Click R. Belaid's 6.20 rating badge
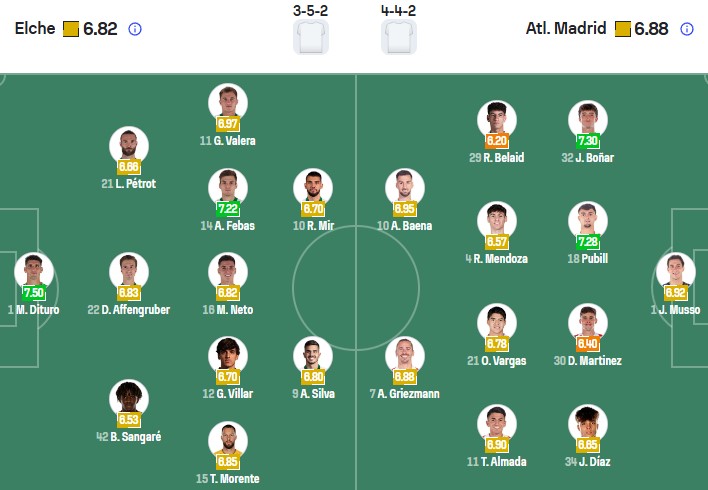 [497, 141]
